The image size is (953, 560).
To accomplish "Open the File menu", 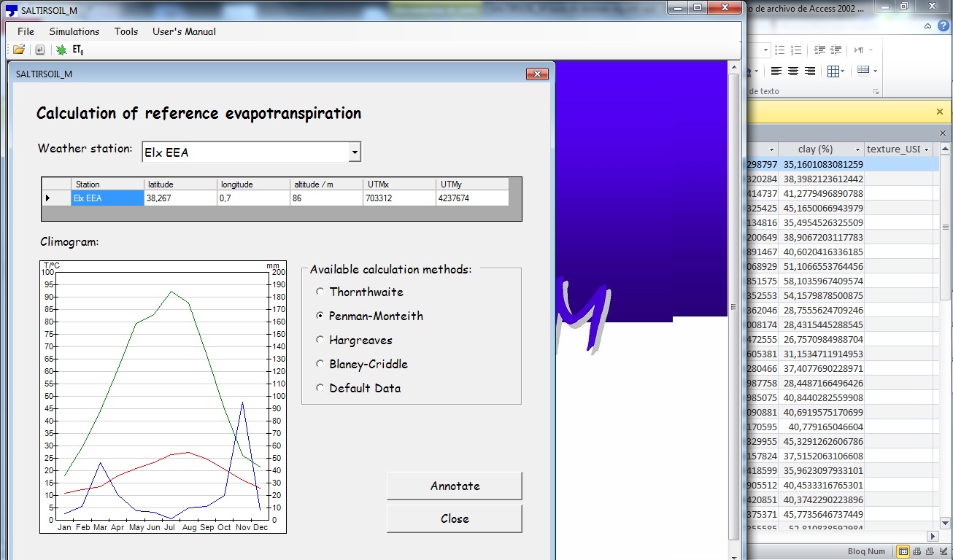I will (x=26, y=31).
